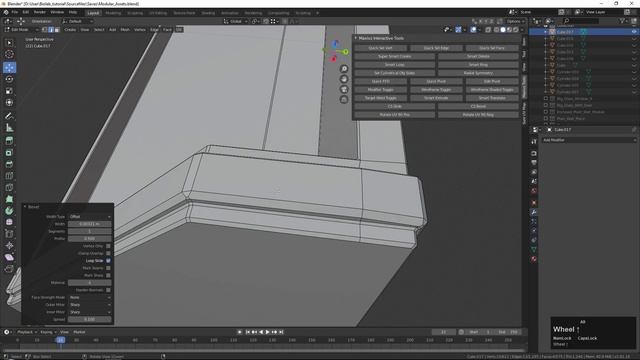Enable the Clamp Overlap checkbox
The image size is (640, 360).
point(108,253)
